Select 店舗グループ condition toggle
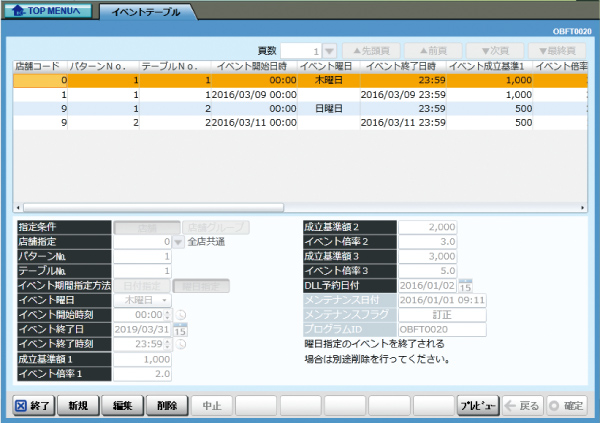The width and height of the screenshot is (600, 423). [215, 227]
